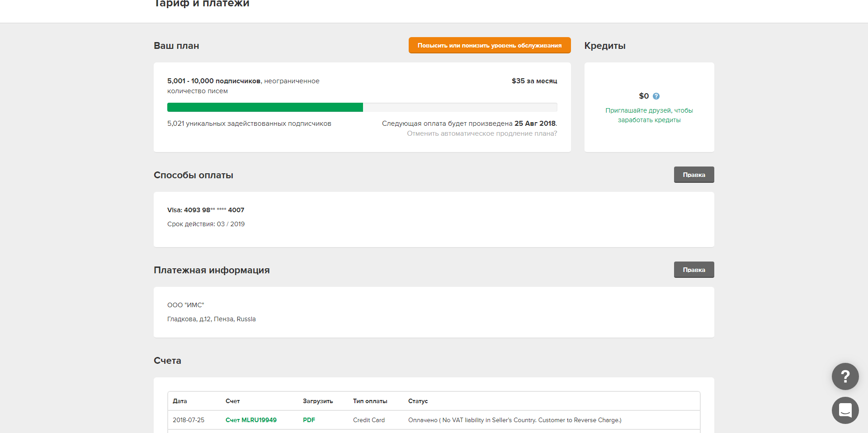Click the Статус column header
This screenshot has width=868, height=433.
418,401
